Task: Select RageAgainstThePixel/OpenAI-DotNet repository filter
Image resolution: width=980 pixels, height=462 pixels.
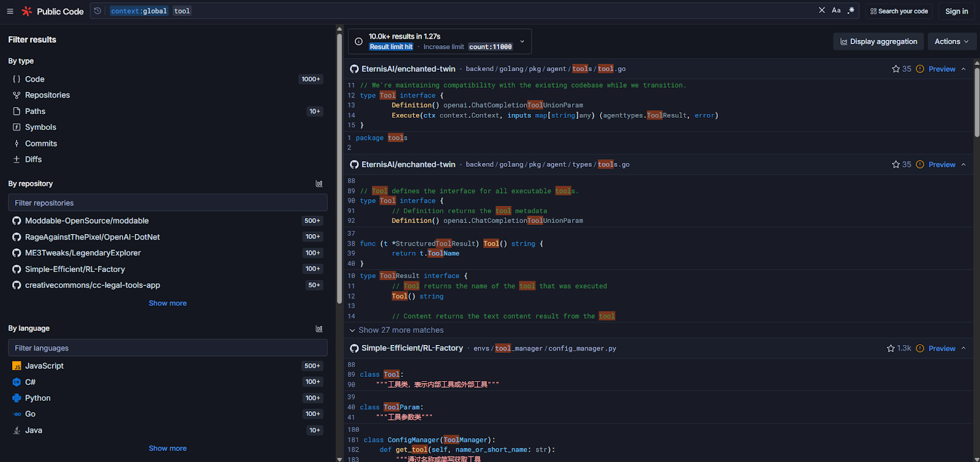Action: coord(167,237)
